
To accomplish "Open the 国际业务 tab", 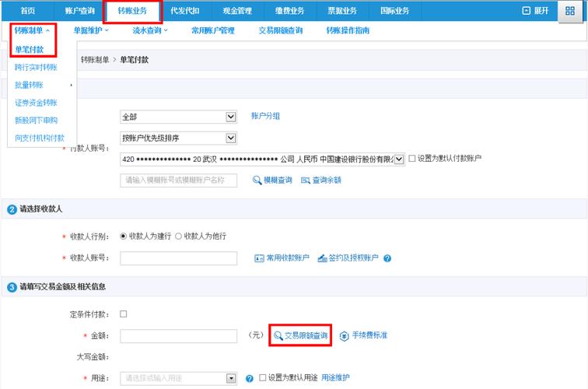I will click(x=395, y=11).
